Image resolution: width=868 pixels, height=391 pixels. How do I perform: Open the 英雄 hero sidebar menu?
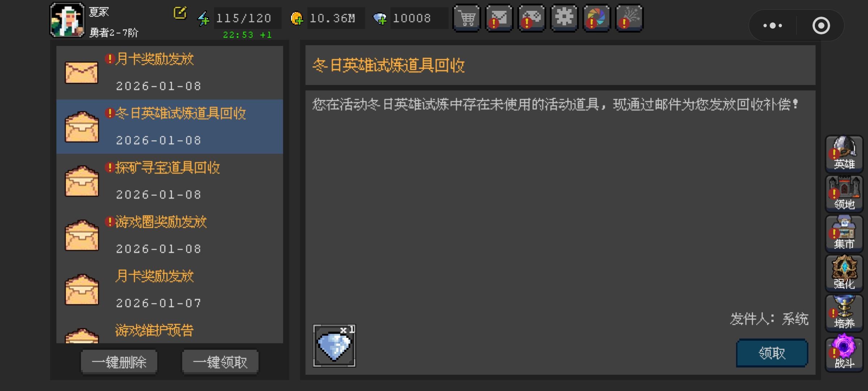(x=844, y=154)
